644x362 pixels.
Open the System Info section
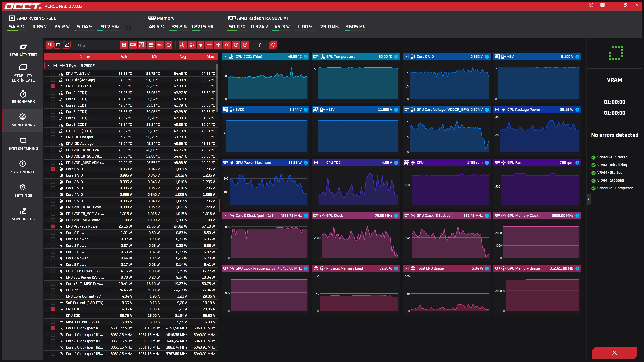coord(23,167)
